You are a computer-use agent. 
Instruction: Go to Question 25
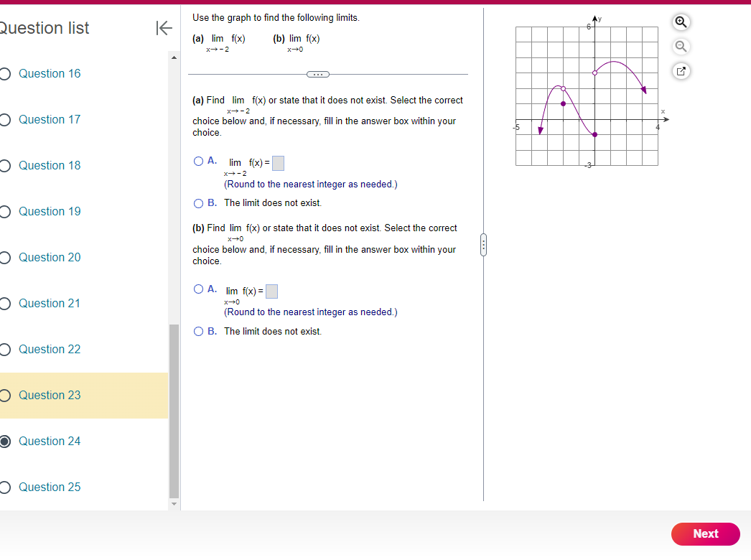50,487
